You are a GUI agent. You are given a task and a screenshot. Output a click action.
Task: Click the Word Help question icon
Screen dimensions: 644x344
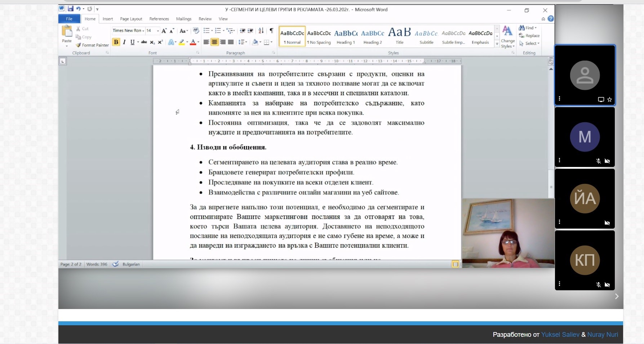(x=551, y=19)
